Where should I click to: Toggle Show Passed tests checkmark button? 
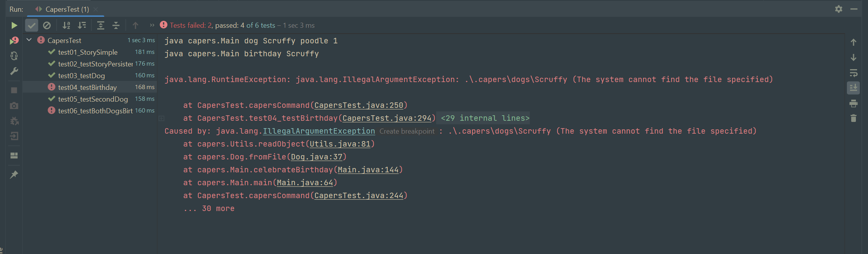(32, 25)
